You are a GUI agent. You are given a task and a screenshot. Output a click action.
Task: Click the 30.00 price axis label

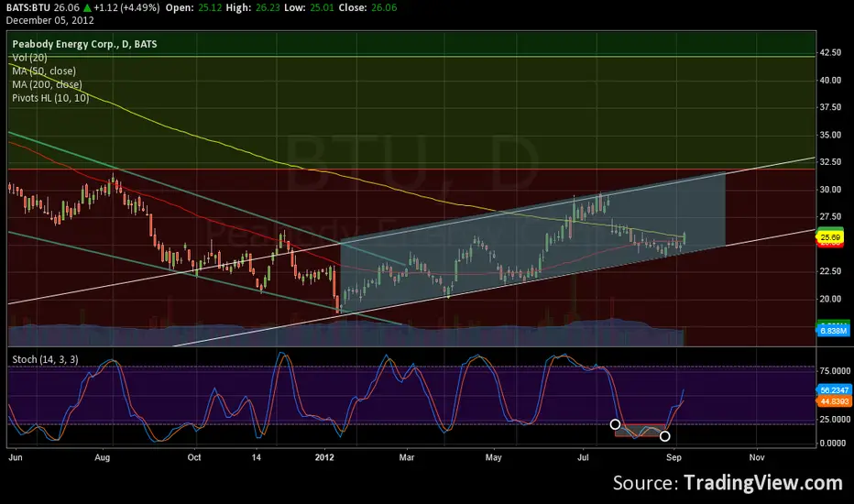830,190
